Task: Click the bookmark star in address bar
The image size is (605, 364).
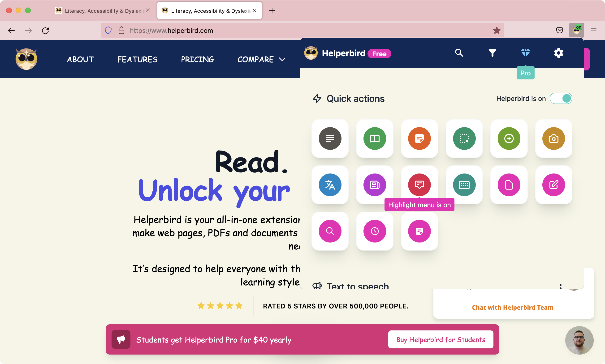Action: [x=496, y=30]
